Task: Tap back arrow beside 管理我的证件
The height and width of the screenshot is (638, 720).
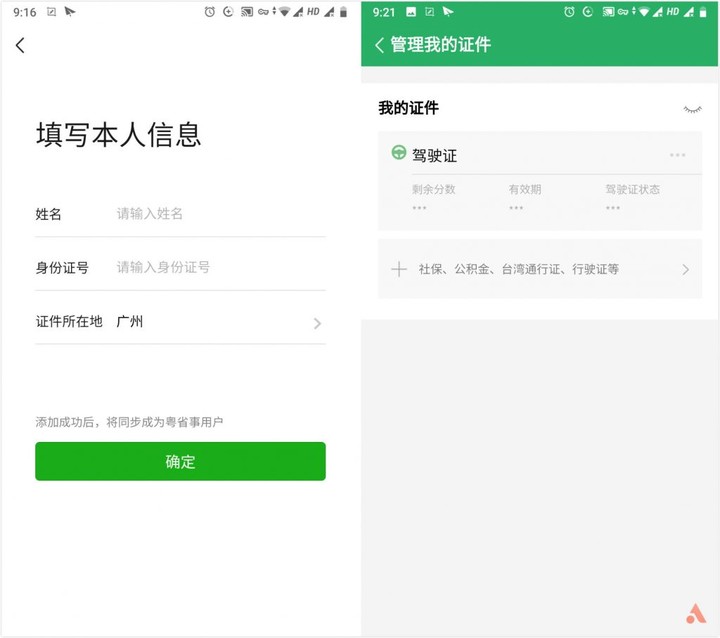Action: [379, 45]
